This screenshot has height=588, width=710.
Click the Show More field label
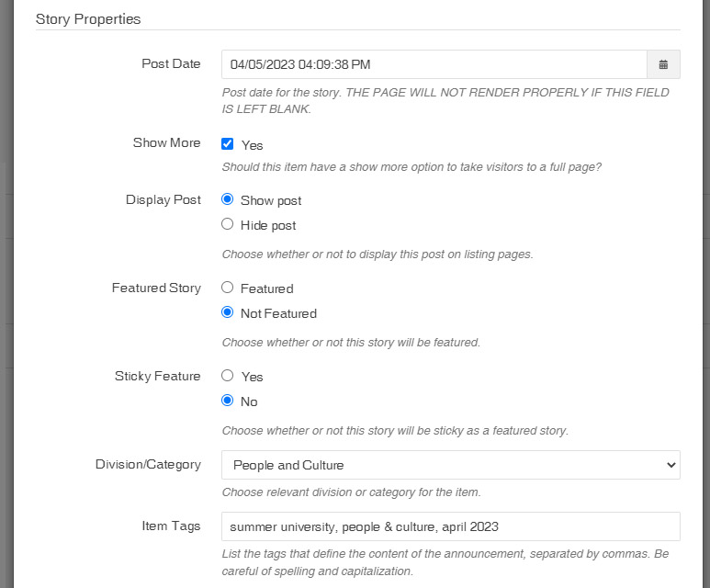click(166, 142)
